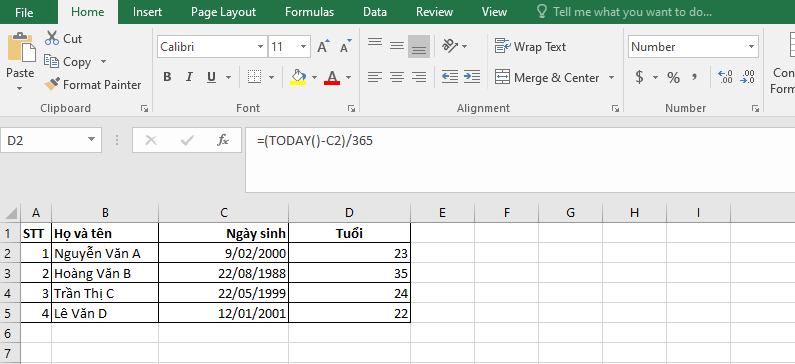
Task: Set middle vertical alignment
Action: [396, 47]
